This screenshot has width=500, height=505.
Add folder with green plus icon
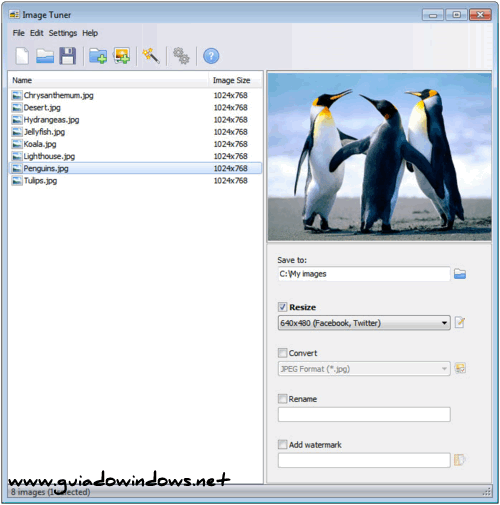click(98, 56)
